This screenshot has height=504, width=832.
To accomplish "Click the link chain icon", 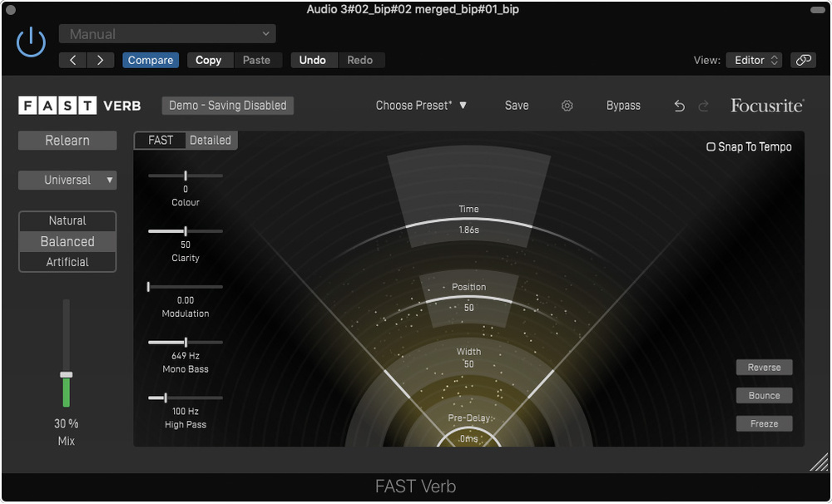I will pos(803,60).
